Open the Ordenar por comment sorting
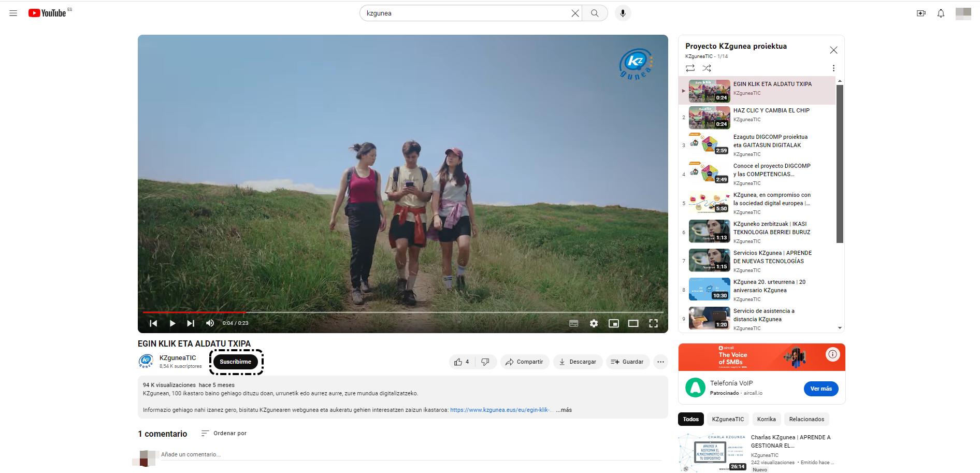 (x=224, y=433)
